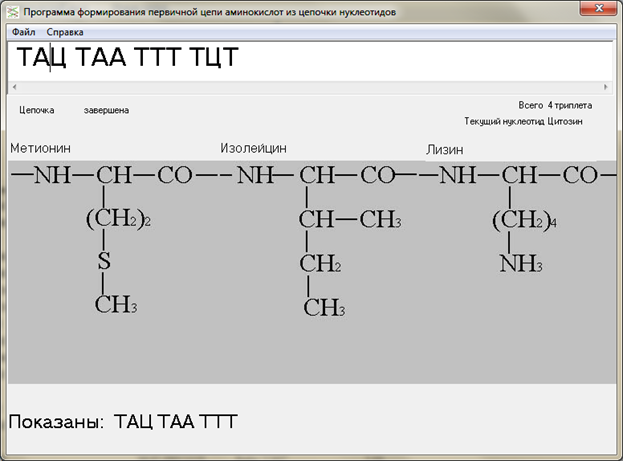Click the (CH2)4 group in lysine
Screen dimensions: 624x462
523,221
